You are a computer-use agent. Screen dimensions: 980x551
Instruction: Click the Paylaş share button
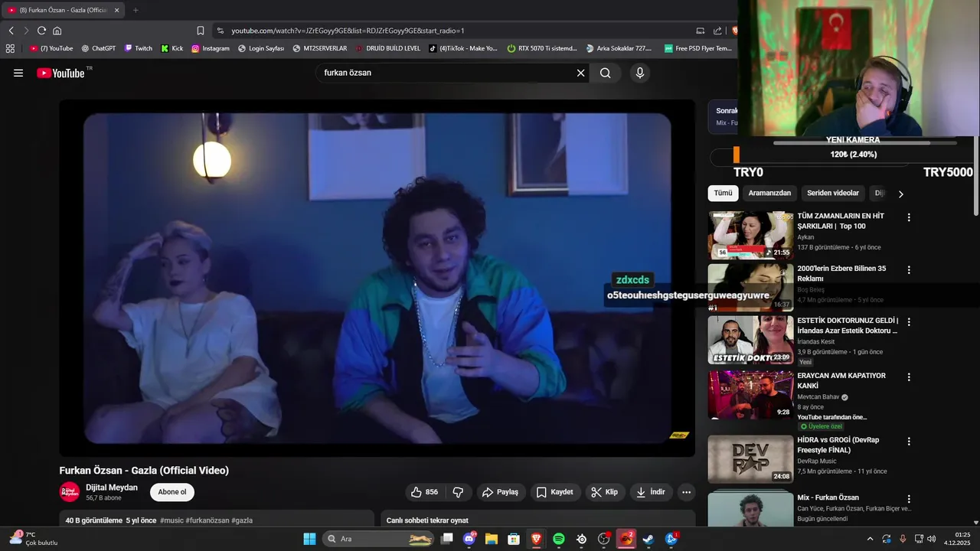(x=500, y=492)
